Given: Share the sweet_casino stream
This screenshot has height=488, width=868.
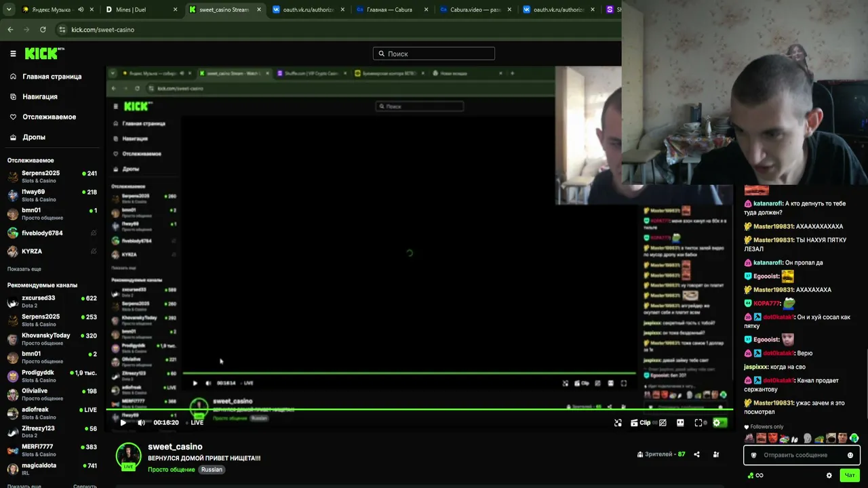Looking at the screenshot, I should point(696,454).
